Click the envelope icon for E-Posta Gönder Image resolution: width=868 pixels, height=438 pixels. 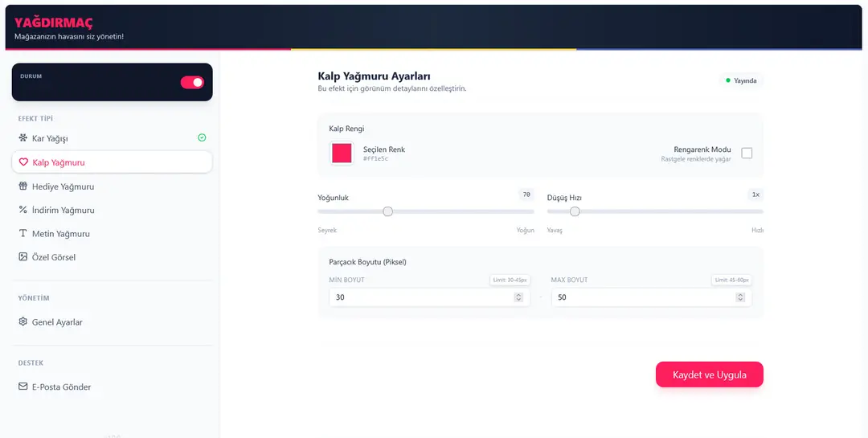[23, 387]
